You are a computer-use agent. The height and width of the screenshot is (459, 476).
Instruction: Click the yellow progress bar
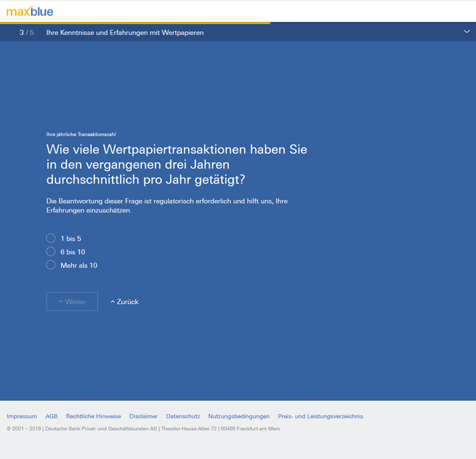click(x=135, y=23)
